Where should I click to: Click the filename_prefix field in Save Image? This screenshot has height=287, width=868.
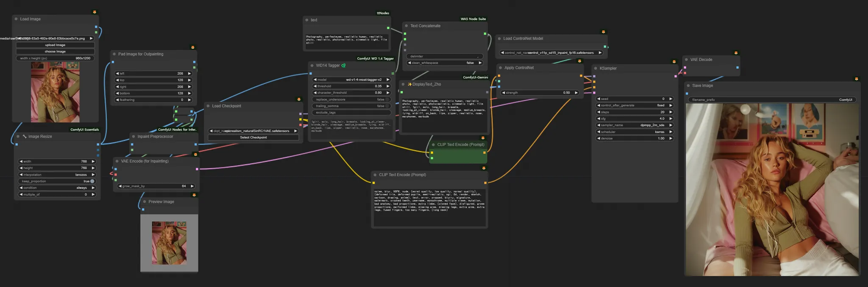[772, 100]
